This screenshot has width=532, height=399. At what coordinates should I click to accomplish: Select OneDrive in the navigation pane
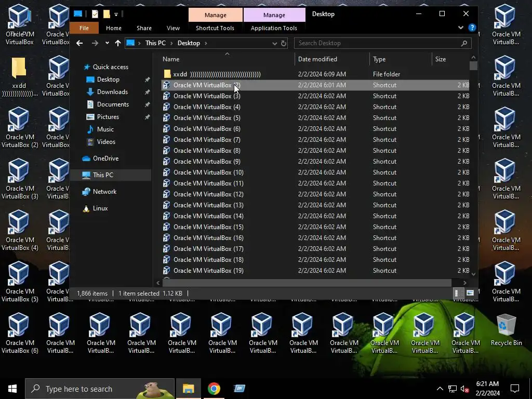[105, 158]
